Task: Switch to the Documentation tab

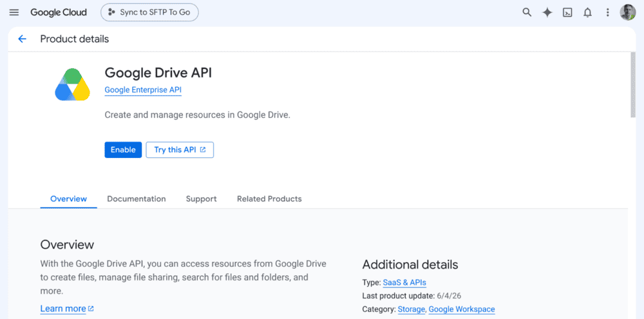Action: 137,199
